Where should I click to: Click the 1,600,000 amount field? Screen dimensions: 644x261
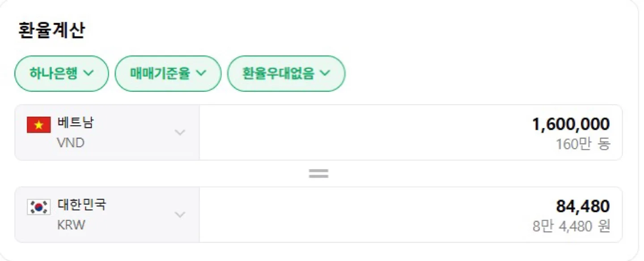[x=411, y=133]
